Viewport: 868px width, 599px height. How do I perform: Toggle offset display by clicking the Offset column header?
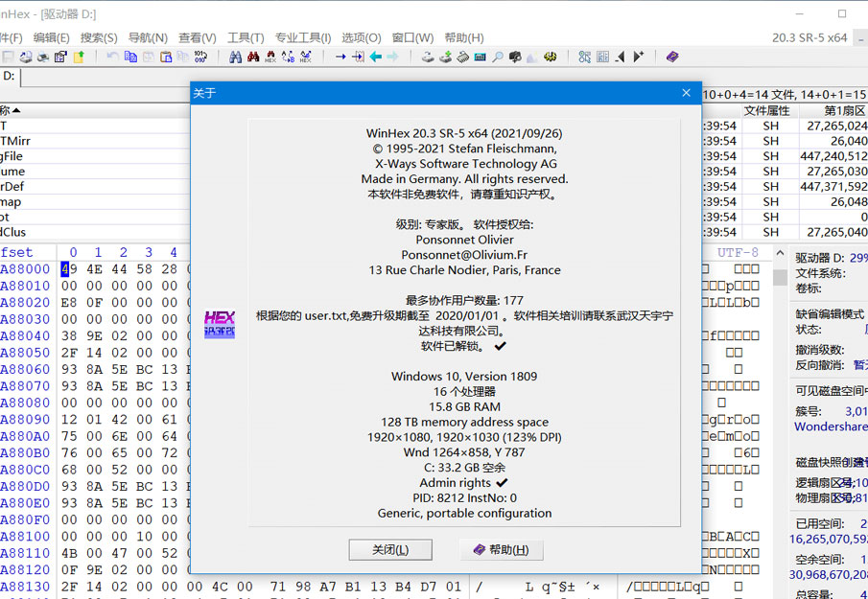tap(19, 252)
